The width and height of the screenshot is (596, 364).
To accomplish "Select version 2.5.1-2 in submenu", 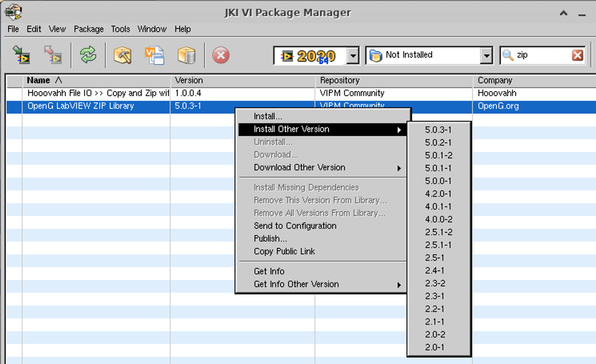I will [x=438, y=232].
